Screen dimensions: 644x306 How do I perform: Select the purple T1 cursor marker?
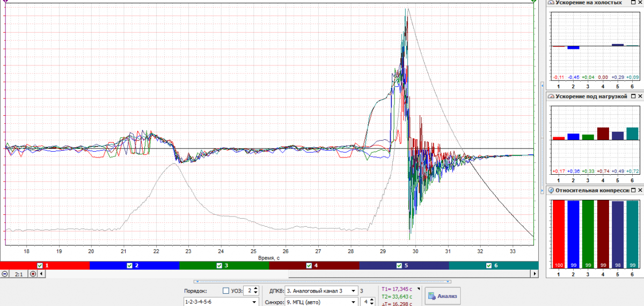coord(5,1)
